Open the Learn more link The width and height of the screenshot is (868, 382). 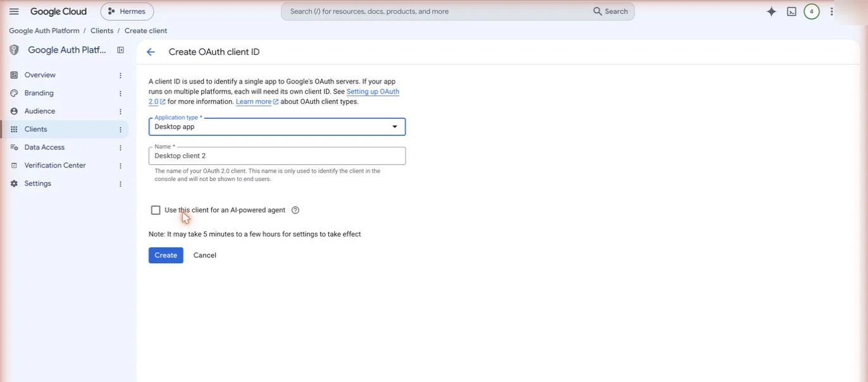pos(257,102)
